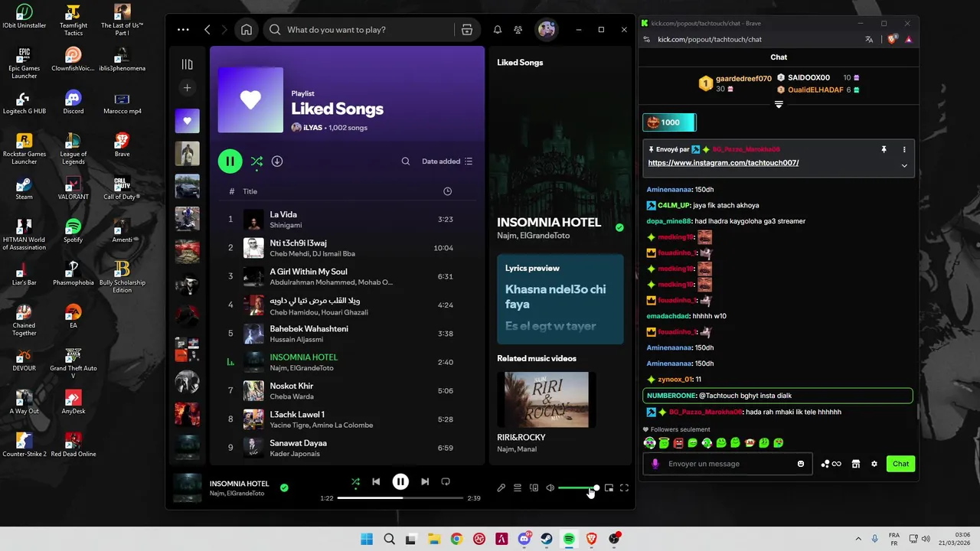The width and height of the screenshot is (980, 551).
Task: Pause the Liked Songs playlist with the green button
Action: coord(230,161)
